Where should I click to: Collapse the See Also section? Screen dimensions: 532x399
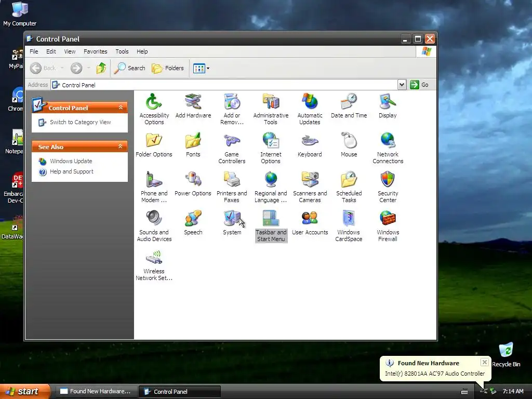point(121,147)
